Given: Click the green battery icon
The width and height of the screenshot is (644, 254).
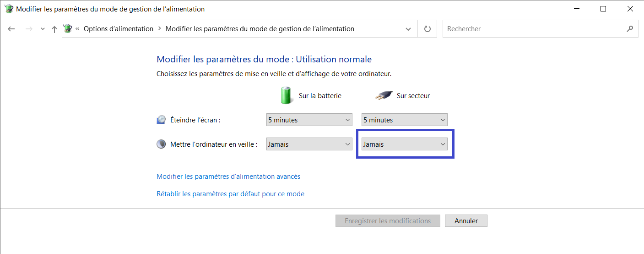Looking at the screenshot, I should (286, 95).
